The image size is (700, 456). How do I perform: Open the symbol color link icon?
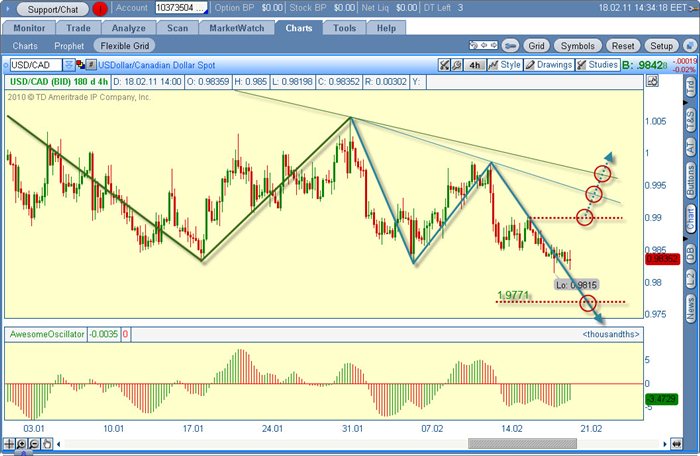(80, 65)
